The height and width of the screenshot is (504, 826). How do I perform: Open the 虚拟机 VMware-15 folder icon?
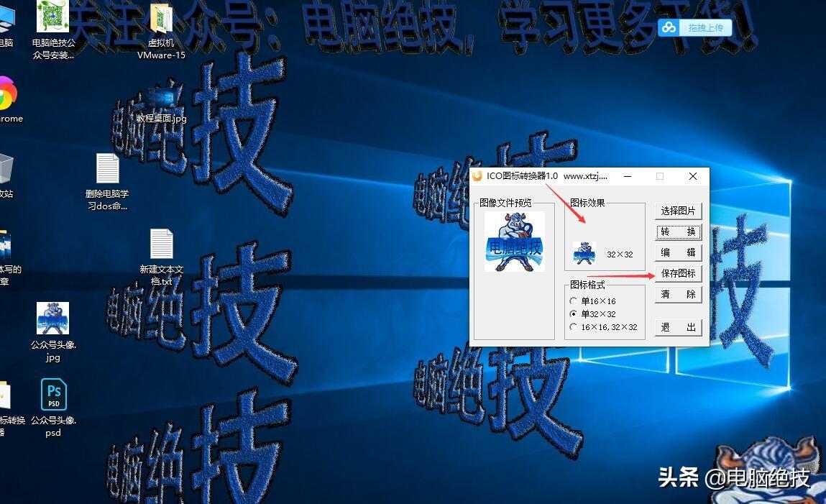(x=161, y=32)
